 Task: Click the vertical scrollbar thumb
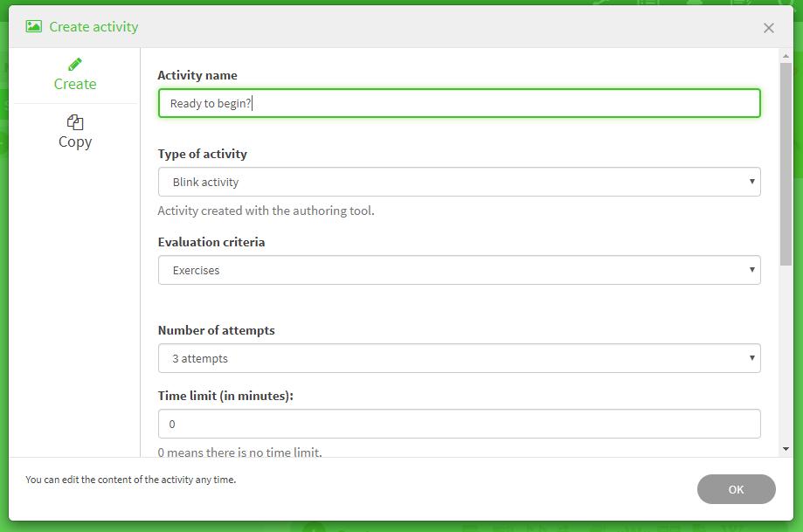point(786,157)
